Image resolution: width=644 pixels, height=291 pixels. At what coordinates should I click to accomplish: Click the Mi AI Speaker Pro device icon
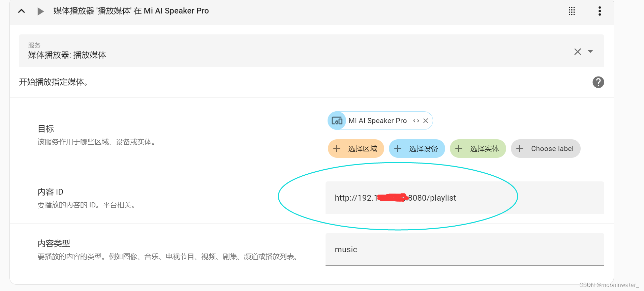[x=337, y=121]
